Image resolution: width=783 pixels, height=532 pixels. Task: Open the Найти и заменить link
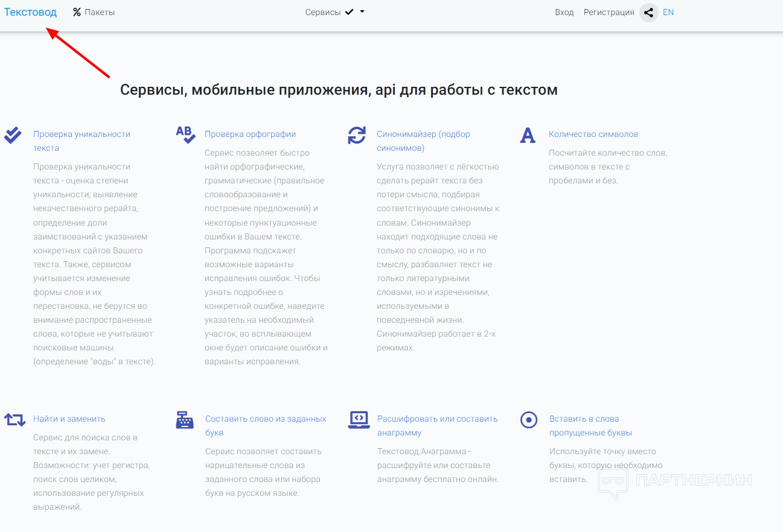[x=69, y=419]
